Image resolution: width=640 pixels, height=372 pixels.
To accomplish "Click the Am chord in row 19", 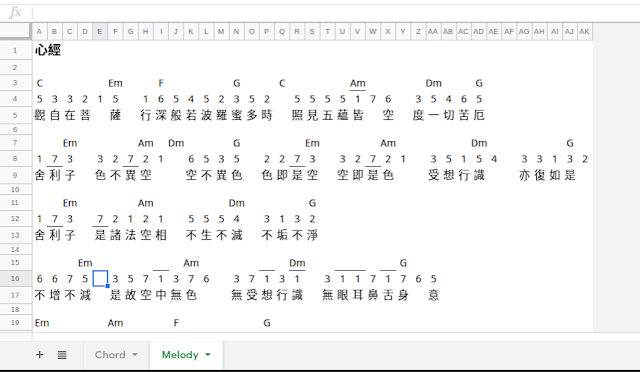I will [x=116, y=323].
